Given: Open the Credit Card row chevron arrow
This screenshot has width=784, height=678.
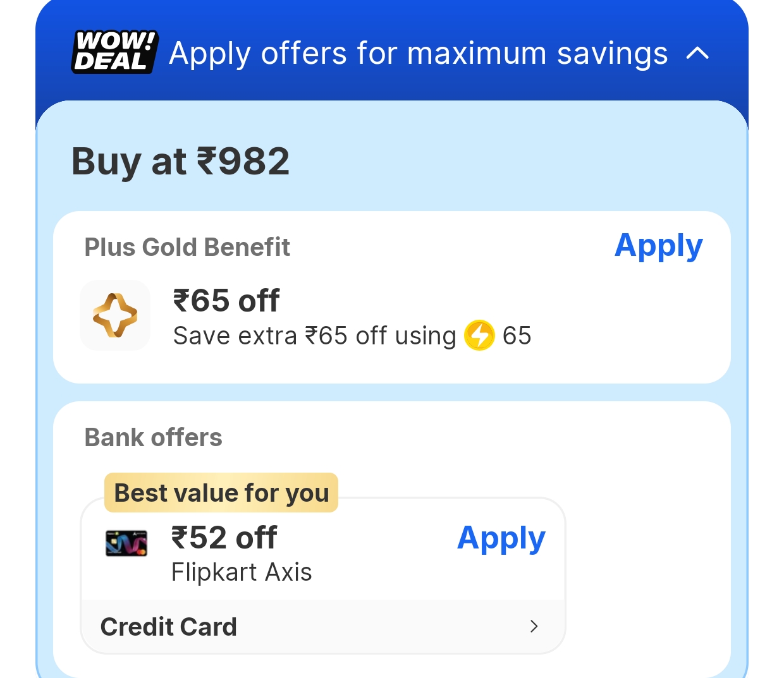Looking at the screenshot, I should point(534,626).
